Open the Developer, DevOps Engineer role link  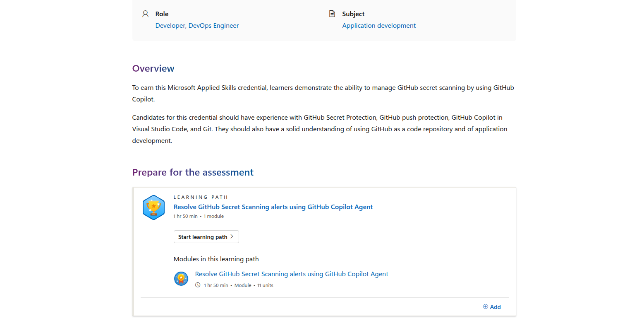coord(197,25)
